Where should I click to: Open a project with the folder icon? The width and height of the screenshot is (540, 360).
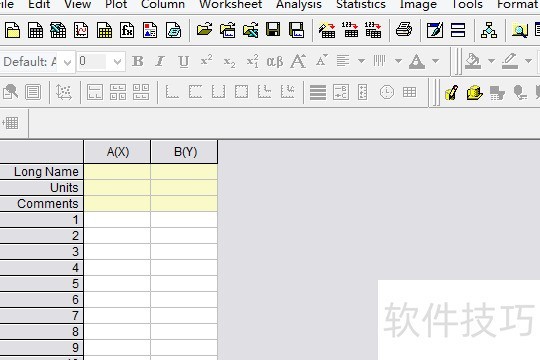(x=205, y=30)
